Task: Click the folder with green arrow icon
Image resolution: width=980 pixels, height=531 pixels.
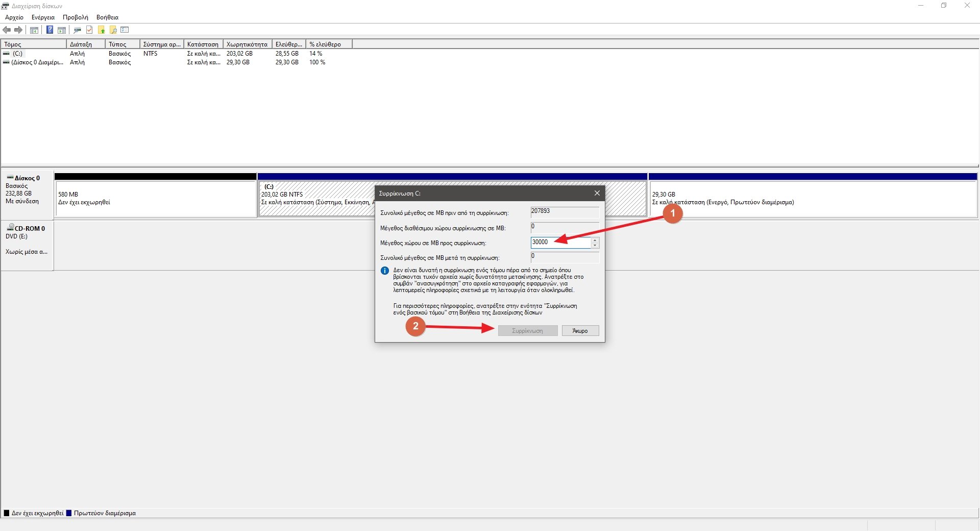Action: pyautogui.click(x=101, y=30)
